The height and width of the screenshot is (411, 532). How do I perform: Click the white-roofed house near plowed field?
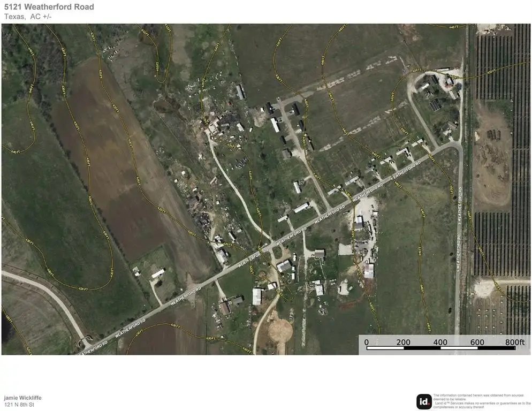click(158, 273)
